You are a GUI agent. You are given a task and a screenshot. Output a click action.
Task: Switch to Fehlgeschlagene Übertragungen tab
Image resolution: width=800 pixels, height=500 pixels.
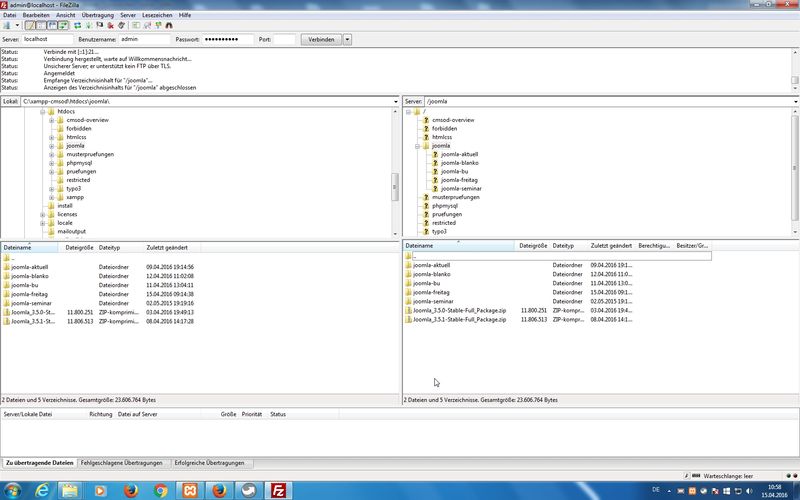[121, 463]
